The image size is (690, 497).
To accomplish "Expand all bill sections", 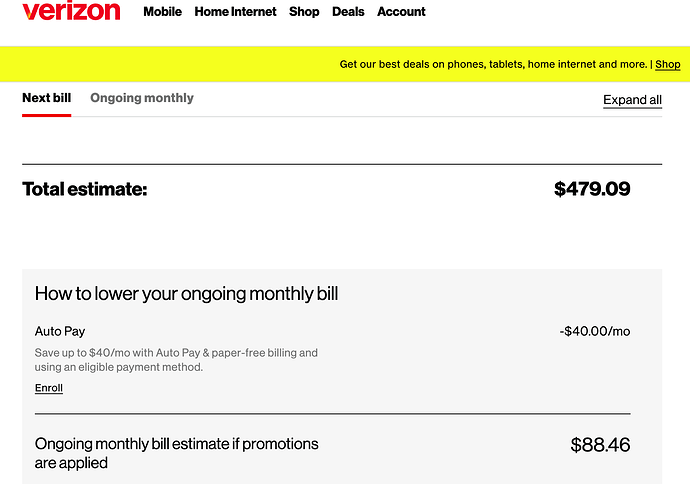I will coord(632,100).
